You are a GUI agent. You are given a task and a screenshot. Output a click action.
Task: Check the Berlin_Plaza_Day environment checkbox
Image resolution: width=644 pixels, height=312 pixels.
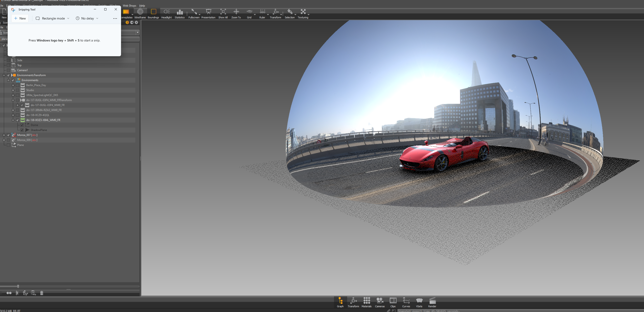tap(17, 85)
